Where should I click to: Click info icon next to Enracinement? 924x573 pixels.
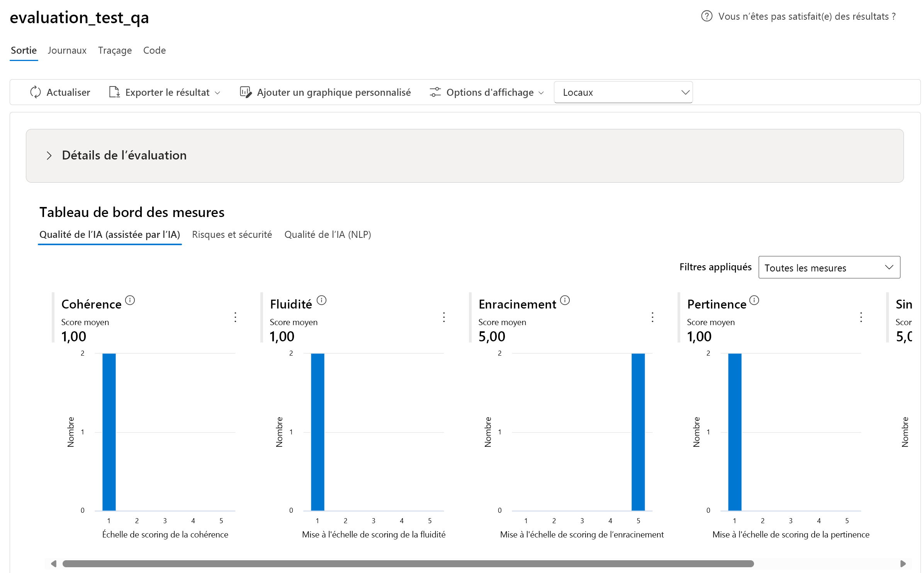point(565,300)
